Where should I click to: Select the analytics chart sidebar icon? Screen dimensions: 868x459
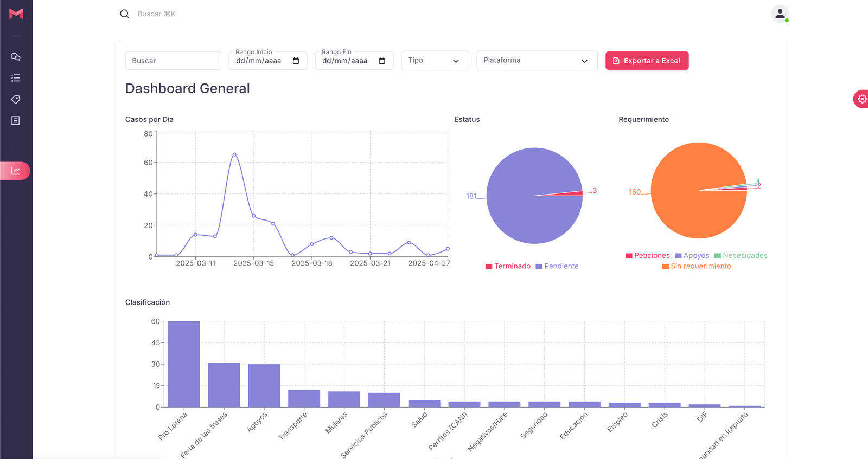[16, 171]
